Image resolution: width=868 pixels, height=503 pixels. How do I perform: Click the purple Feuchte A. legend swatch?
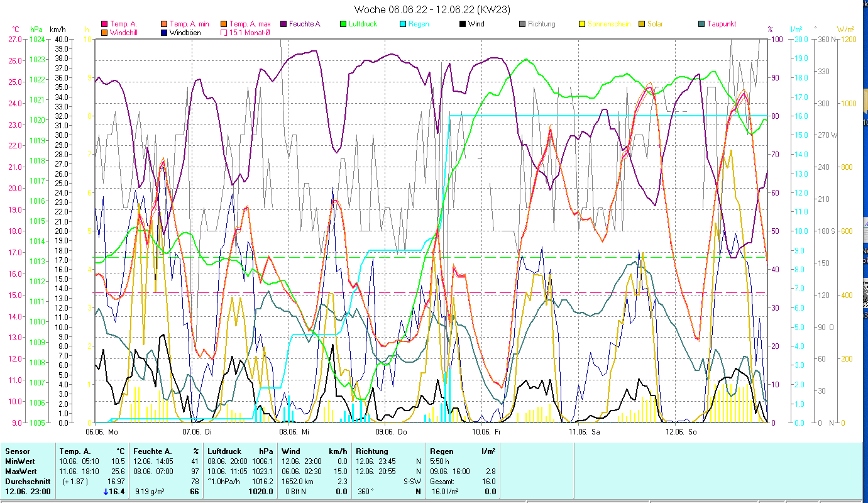[284, 24]
